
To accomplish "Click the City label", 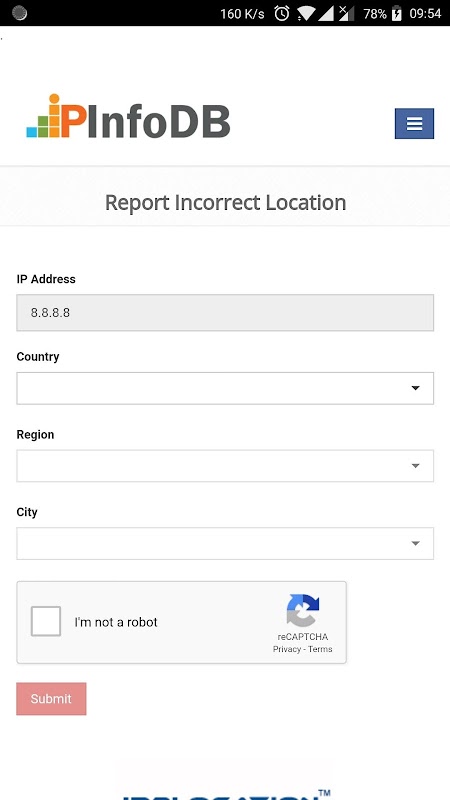I will pyautogui.click(x=27, y=512).
